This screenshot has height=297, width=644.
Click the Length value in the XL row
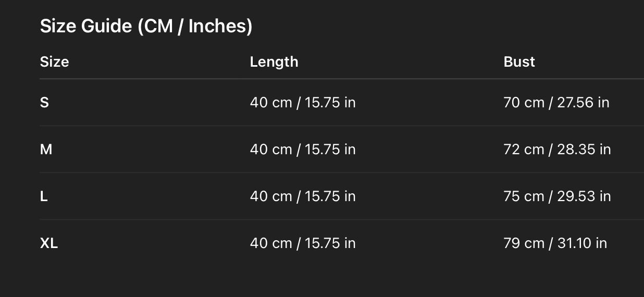303,243
